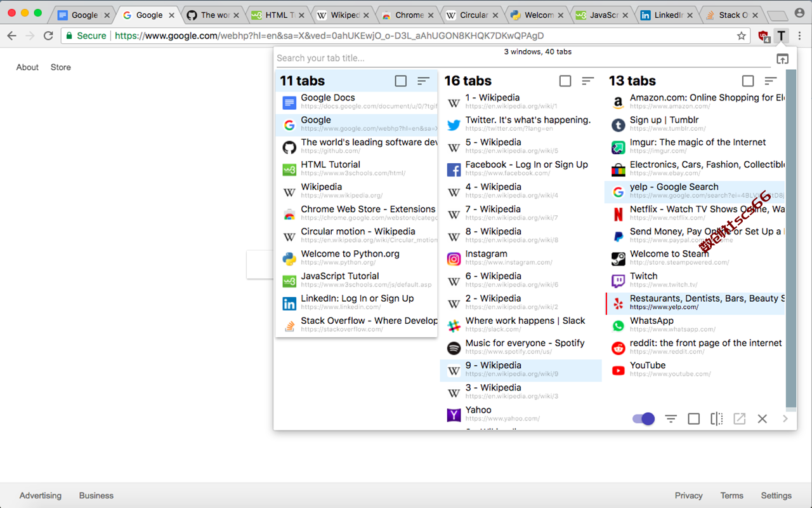Select the Sign up | Tumblr entry
812x508 pixels.
point(695,125)
